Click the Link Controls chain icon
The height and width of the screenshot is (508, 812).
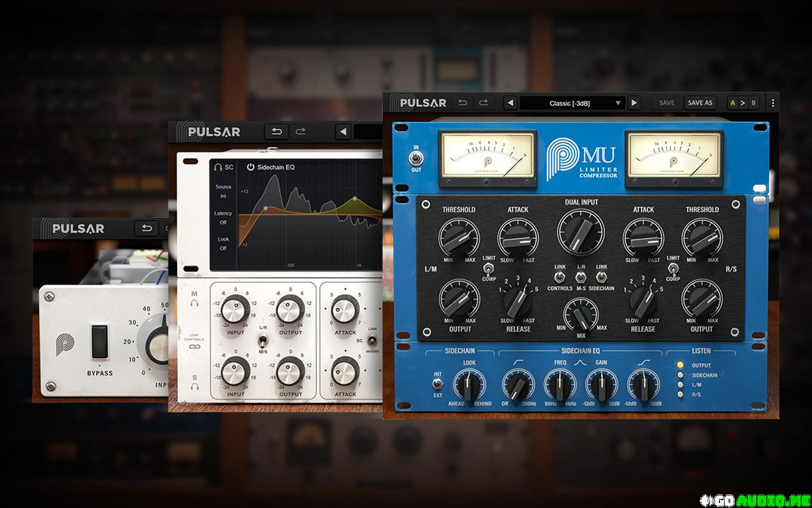click(195, 347)
